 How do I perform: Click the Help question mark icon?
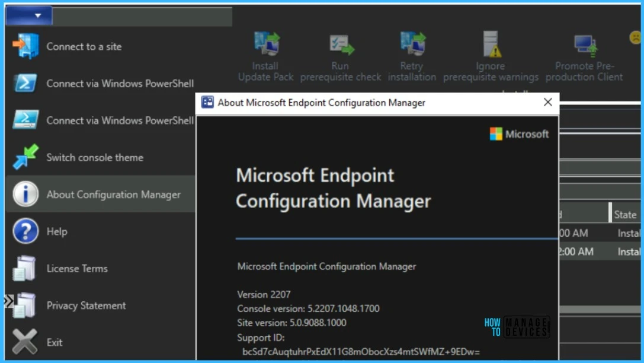click(25, 231)
